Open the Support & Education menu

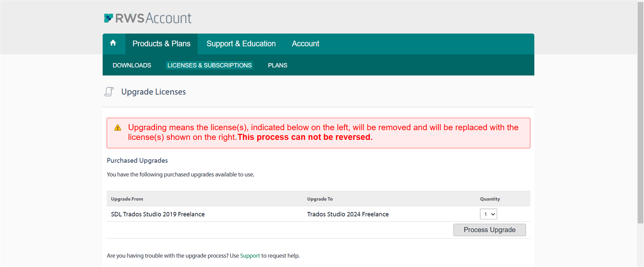tap(241, 44)
